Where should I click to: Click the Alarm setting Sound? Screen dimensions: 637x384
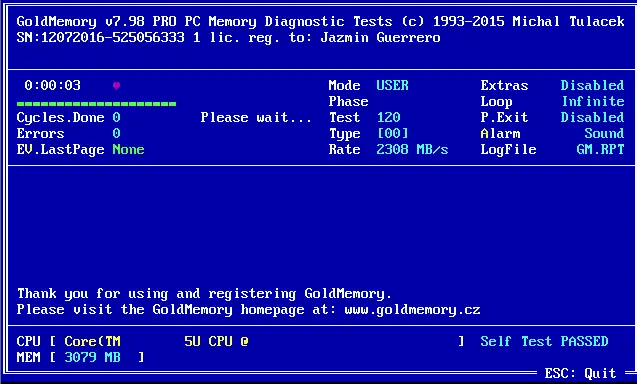click(604, 133)
